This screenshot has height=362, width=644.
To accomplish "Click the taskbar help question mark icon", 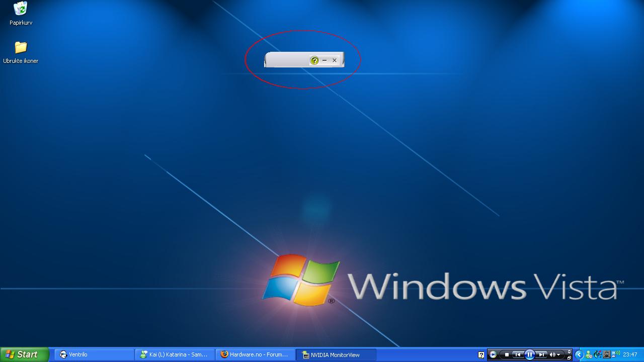I will [481, 355].
